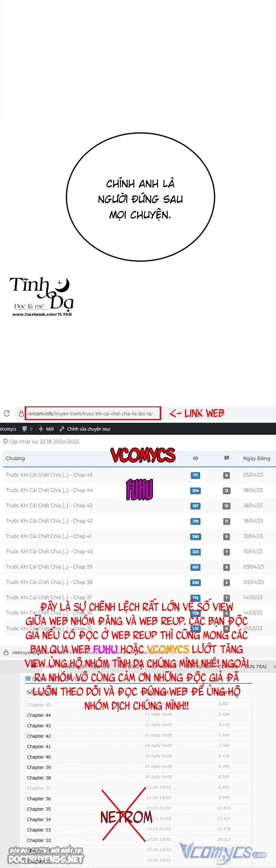This screenshot has height=868, width=276.
Task: Click the plus icon next to Mới
Action: coord(41,429)
